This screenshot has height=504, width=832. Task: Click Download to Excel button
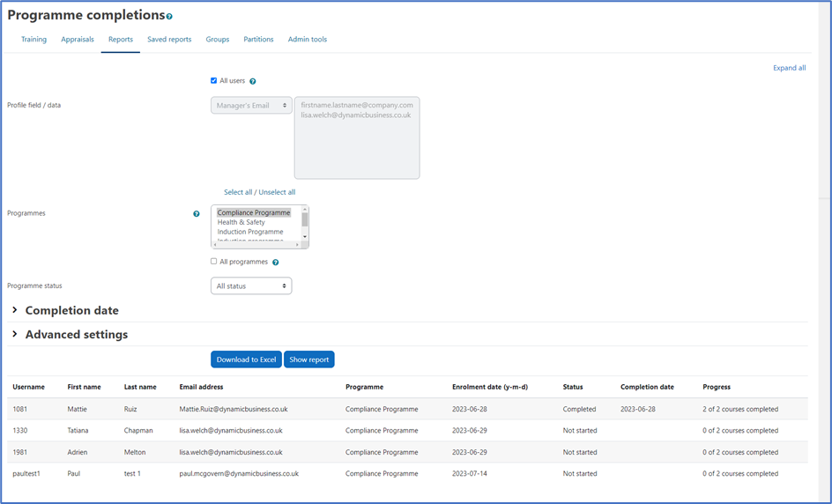(246, 359)
